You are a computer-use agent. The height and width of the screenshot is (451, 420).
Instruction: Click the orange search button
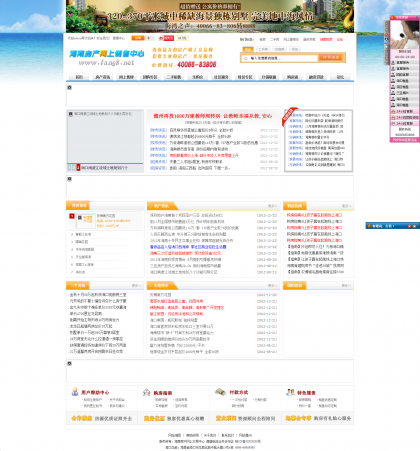click(330, 58)
